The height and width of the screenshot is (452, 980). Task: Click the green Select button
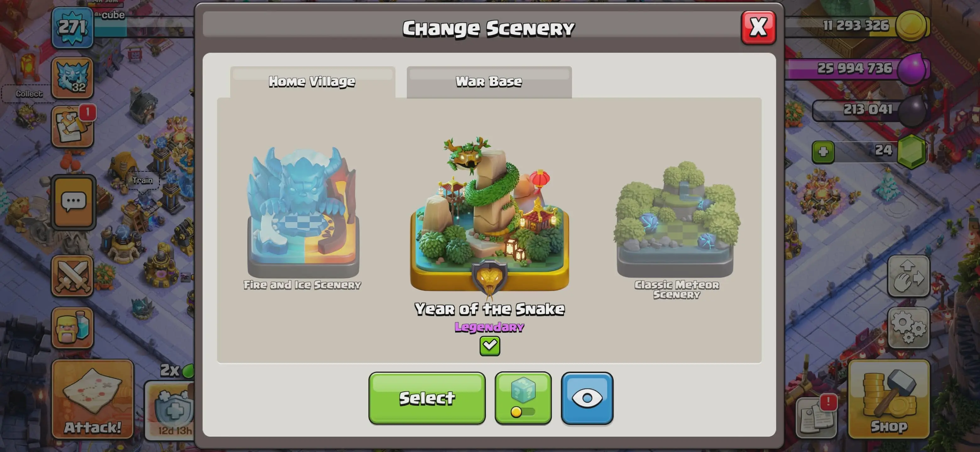(x=427, y=398)
